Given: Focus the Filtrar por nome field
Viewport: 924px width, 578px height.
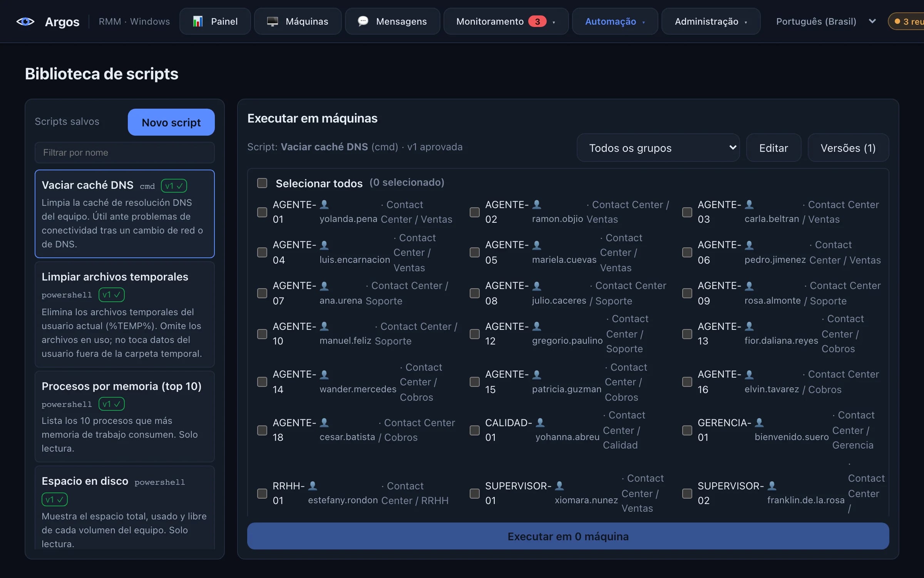Looking at the screenshot, I should click(x=125, y=153).
